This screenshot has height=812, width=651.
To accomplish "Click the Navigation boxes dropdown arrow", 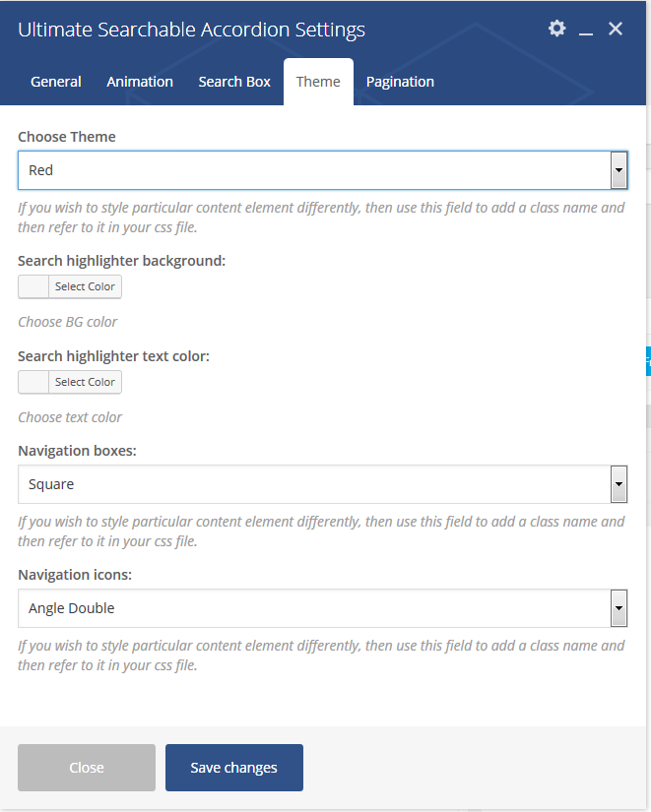I will [x=618, y=484].
